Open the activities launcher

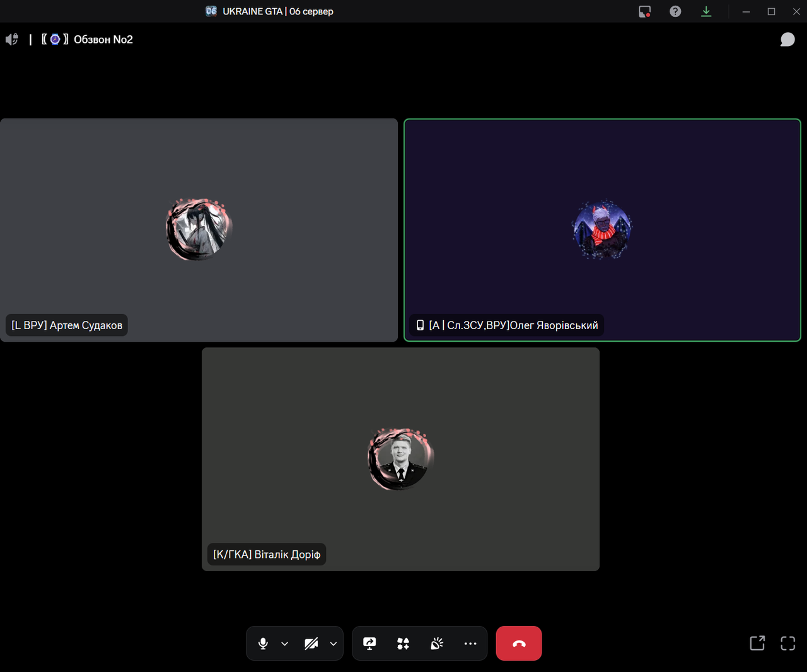pyautogui.click(x=403, y=644)
